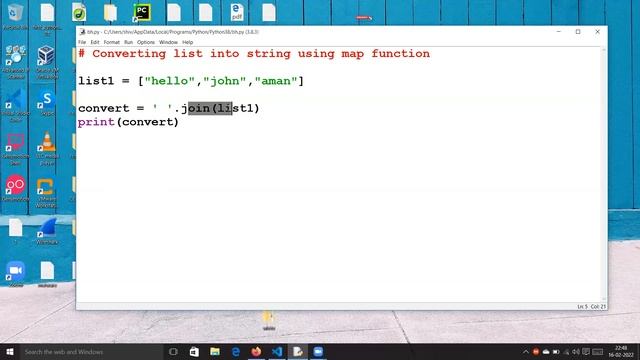Open the File menu in IDLE
Screen dimensions: 640x360
pyautogui.click(x=82, y=42)
